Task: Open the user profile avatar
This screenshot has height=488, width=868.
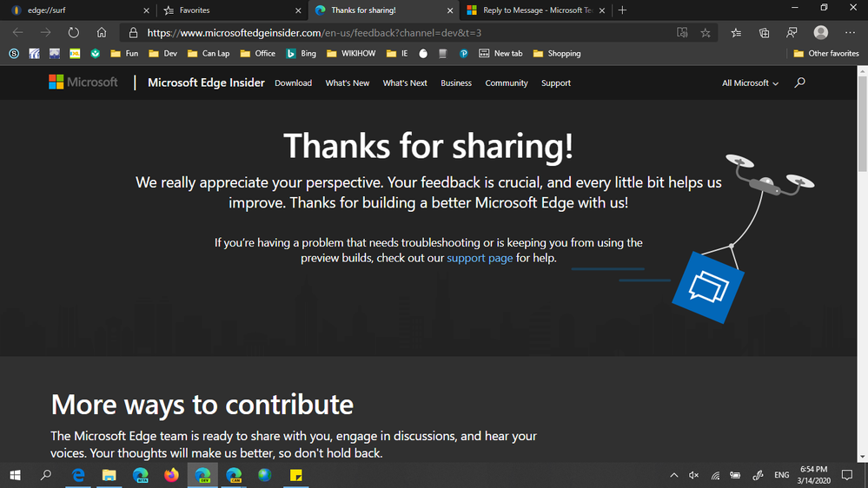Action: point(821,33)
